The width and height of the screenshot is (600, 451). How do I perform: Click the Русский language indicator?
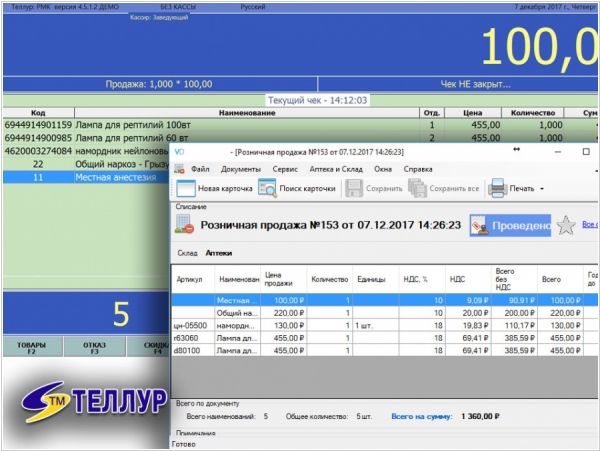253,7
